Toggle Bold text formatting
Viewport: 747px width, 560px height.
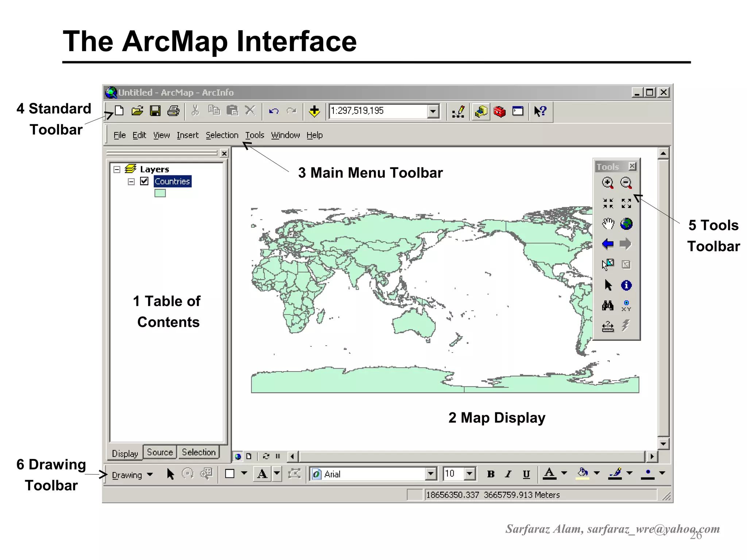[x=491, y=474]
